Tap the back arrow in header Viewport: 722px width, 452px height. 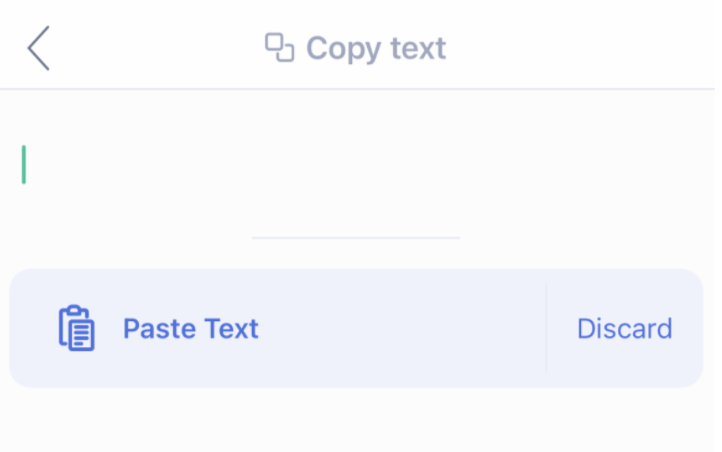(38, 49)
